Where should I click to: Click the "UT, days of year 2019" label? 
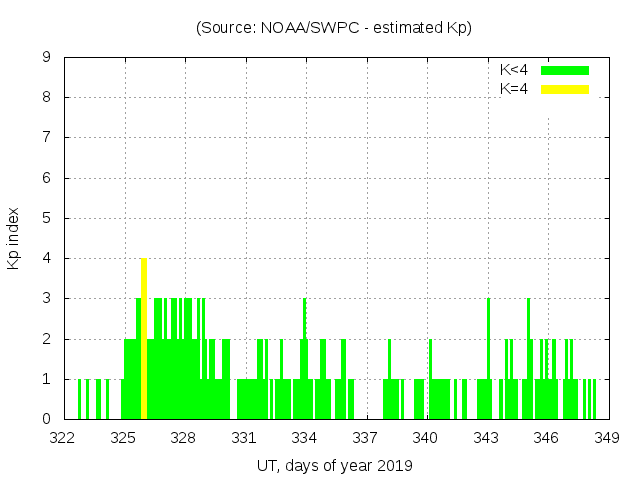[334, 465]
